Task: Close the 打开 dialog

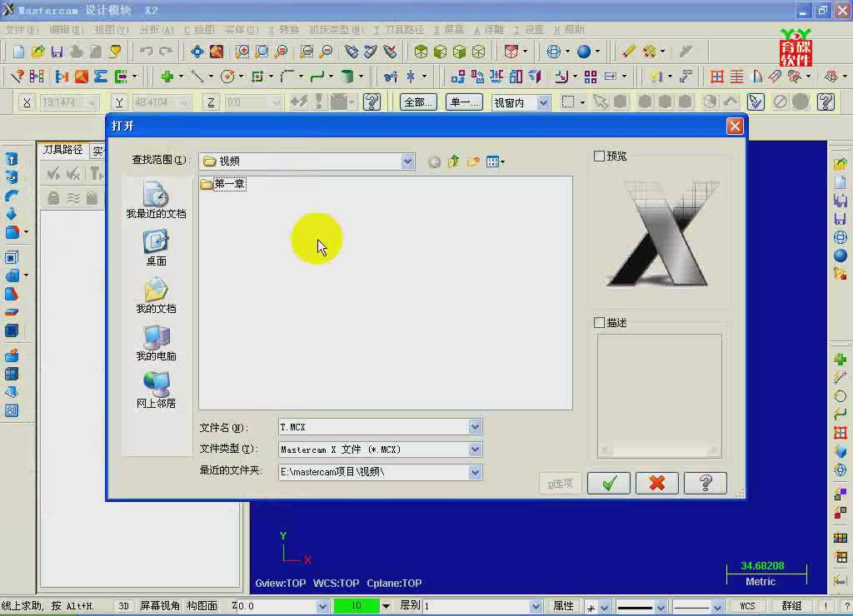Action: pyautogui.click(x=735, y=127)
